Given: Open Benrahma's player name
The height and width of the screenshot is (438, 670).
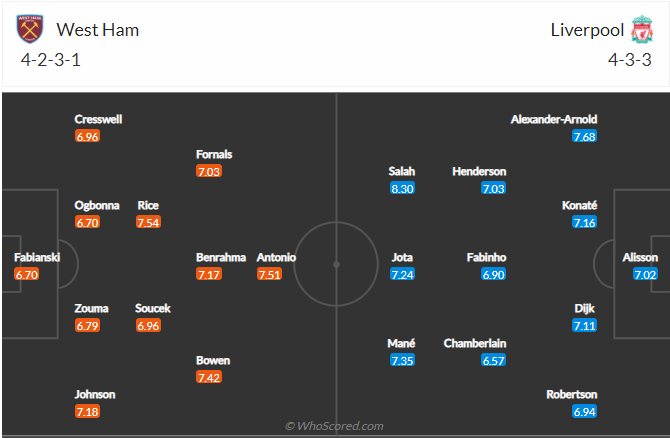Looking at the screenshot, I should (221, 257).
